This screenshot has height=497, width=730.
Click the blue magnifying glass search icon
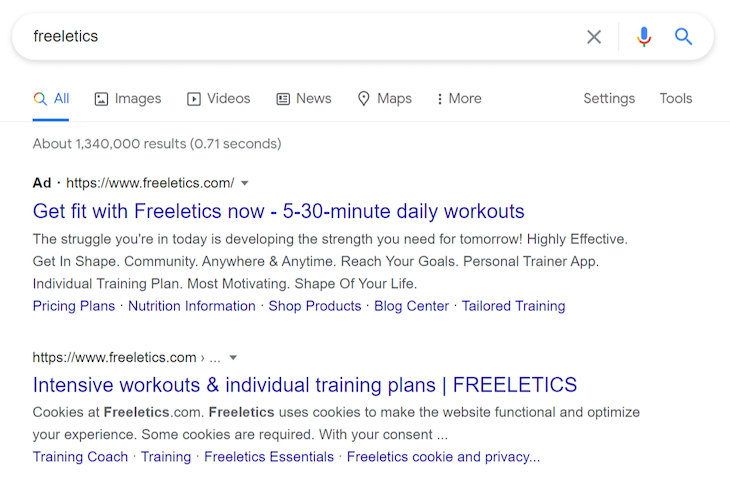pyautogui.click(x=683, y=36)
